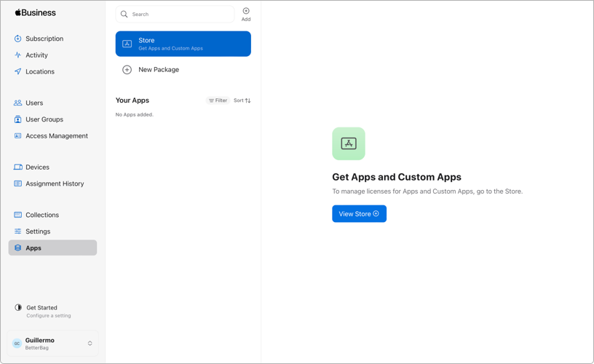594x364 pixels.
Task: Open Activity from the sidebar
Action: pos(36,55)
